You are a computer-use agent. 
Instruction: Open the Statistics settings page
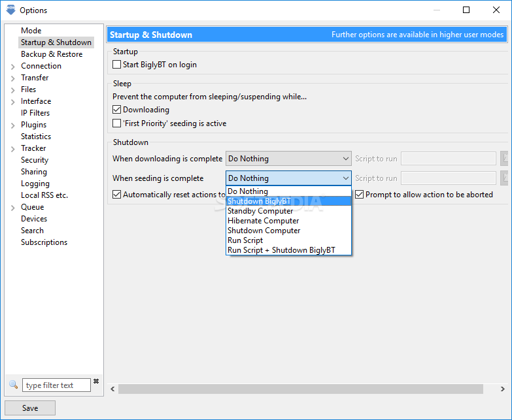pyautogui.click(x=36, y=137)
